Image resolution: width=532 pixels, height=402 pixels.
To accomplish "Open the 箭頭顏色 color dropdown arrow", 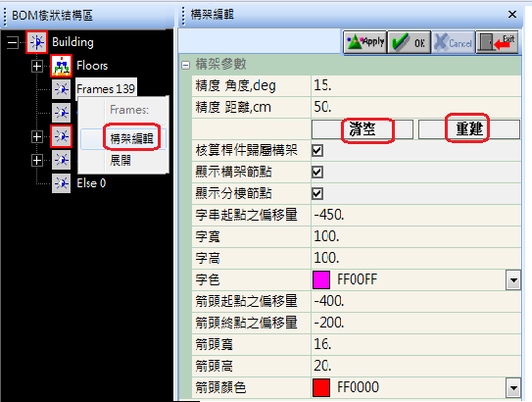I will click(513, 387).
